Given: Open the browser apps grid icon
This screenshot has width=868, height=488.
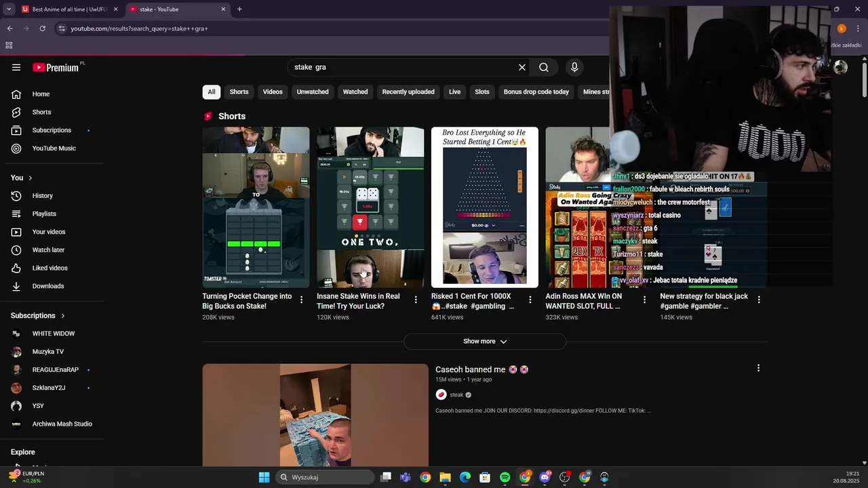Looking at the screenshot, I should (9, 45).
